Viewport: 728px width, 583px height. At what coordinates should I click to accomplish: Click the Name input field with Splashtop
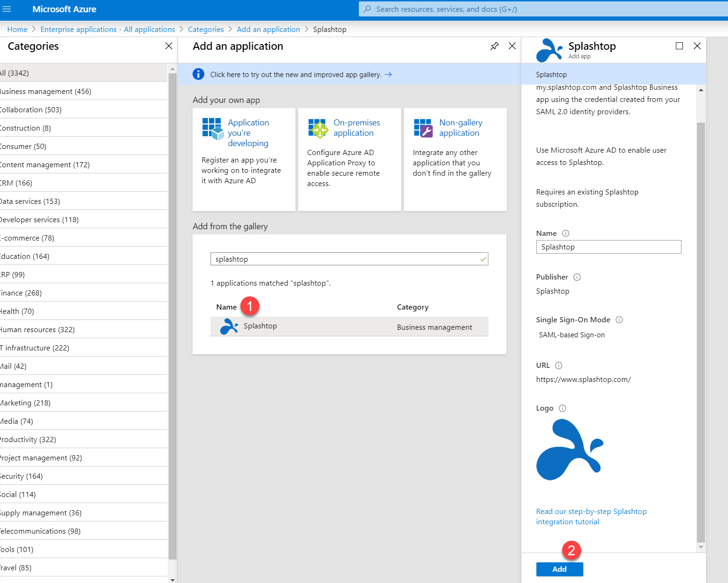[x=608, y=247]
